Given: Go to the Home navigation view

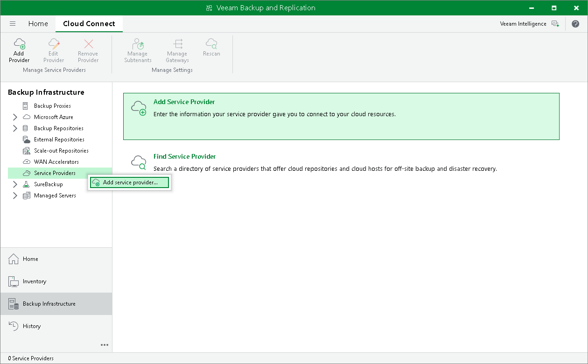Looking at the screenshot, I should tap(56, 259).
